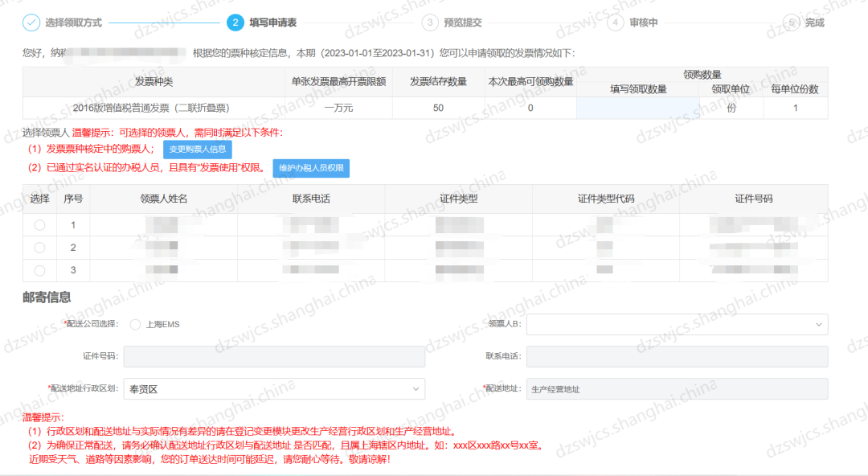Click step 4 circle for 审核中
Screen dimensions: 868x476
point(615,23)
